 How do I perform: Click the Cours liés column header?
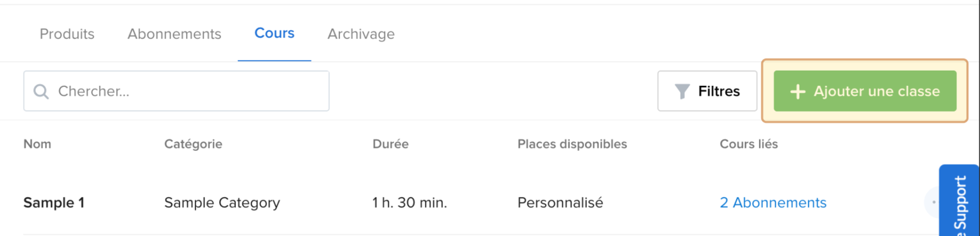[x=748, y=144]
